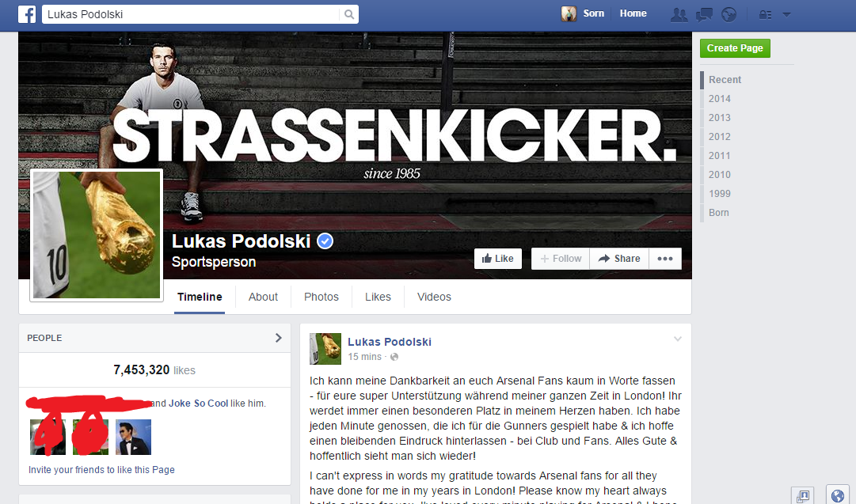Open the account menu dropdown arrow
The image size is (856, 504).
[786, 15]
